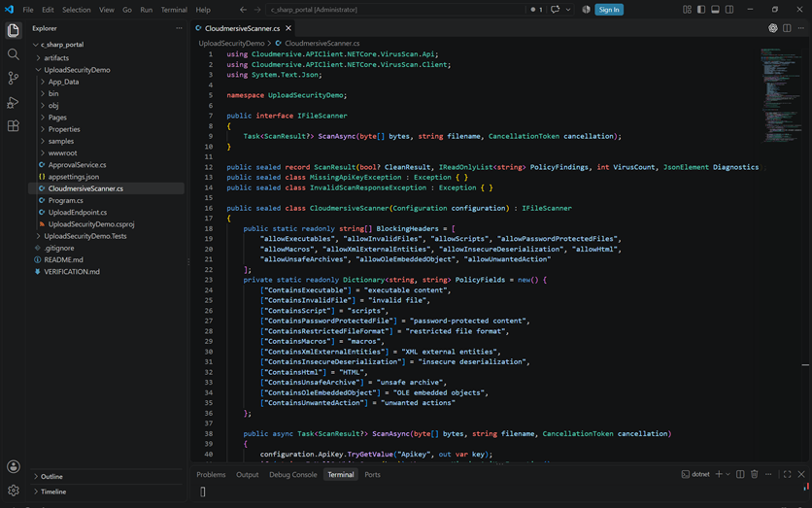Image resolution: width=812 pixels, height=508 pixels.
Task: Click the UploadSecurityDemo breadcrumb
Action: point(231,44)
